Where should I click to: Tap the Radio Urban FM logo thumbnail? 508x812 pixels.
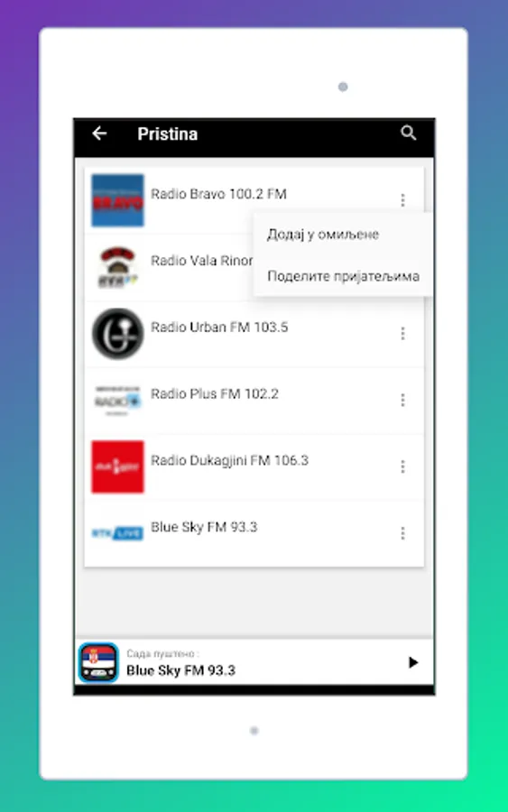pos(117,334)
